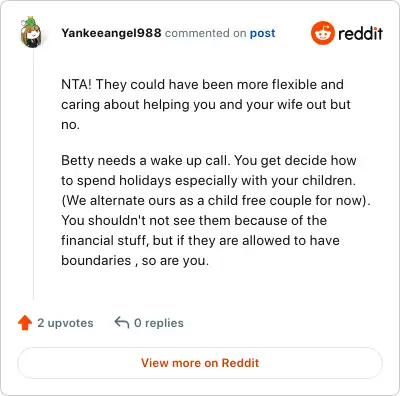Click the "financial stuff" line of the comment
Viewport: 400px width, 396px height.
200,240
